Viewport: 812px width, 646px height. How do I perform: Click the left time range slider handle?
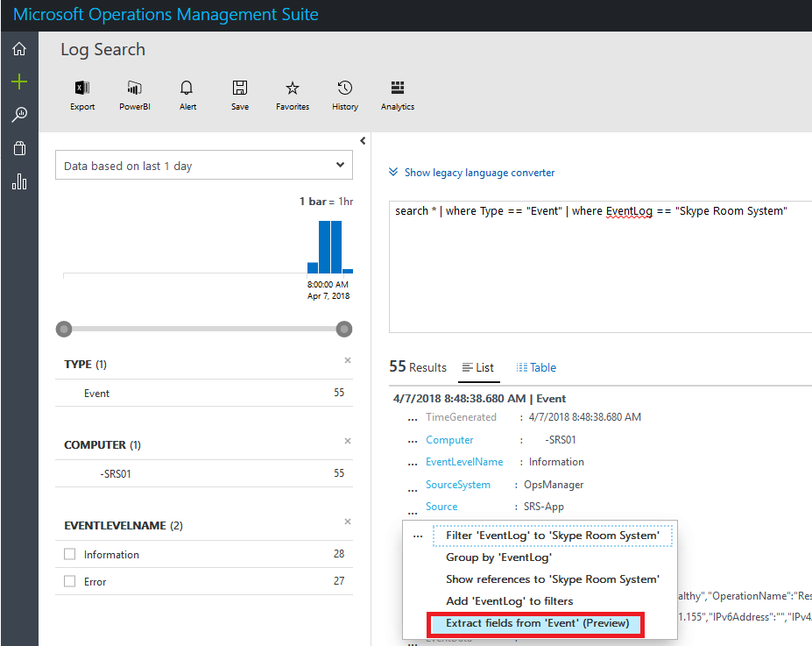(64, 329)
